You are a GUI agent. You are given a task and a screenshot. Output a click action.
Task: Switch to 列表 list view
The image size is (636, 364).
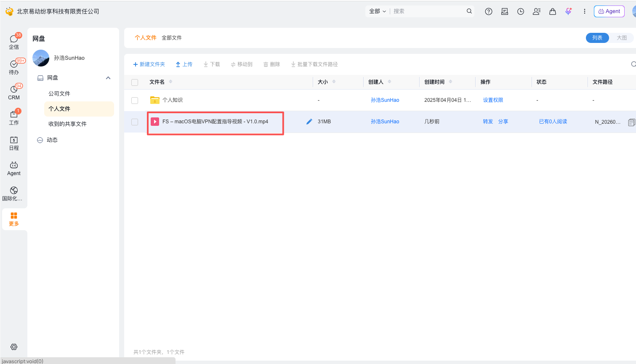pyautogui.click(x=597, y=38)
